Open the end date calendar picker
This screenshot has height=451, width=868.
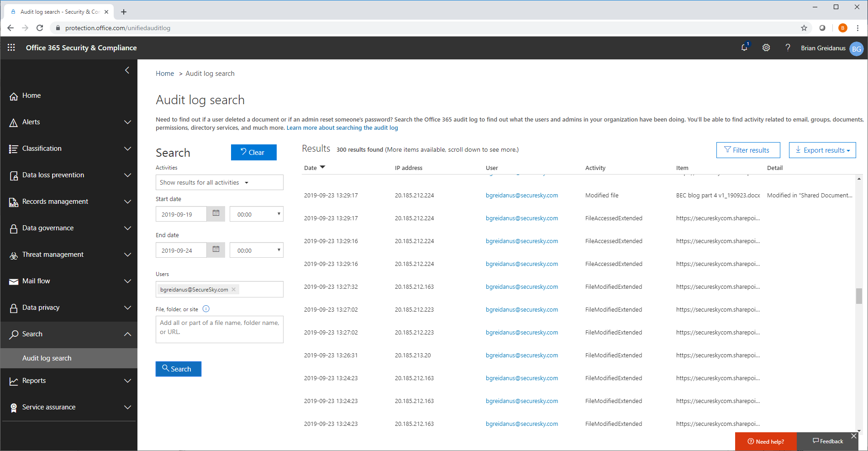click(215, 249)
